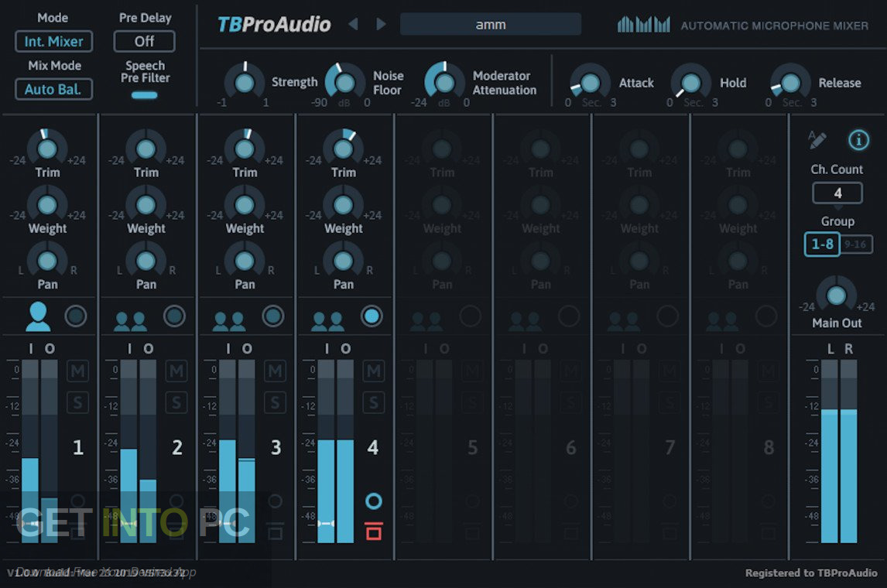887x588 pixels.
Task: Click the previous preset arrow
Action: pos(353,24)
